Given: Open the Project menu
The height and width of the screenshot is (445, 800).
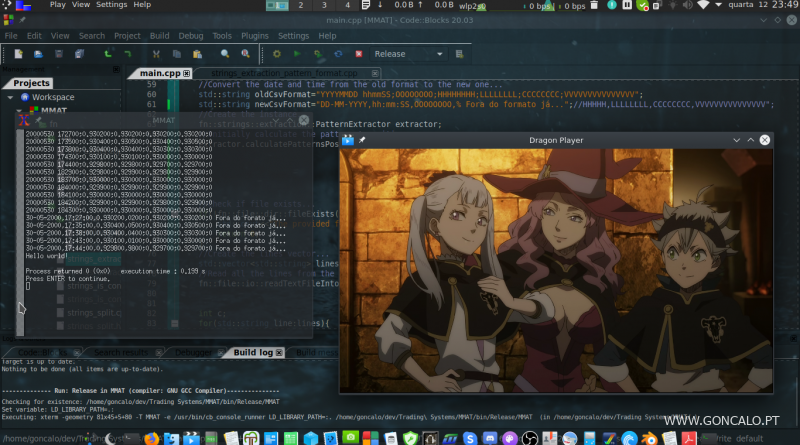Looking at the screenshot, I should pyautogui.click(x=127, y=36).
